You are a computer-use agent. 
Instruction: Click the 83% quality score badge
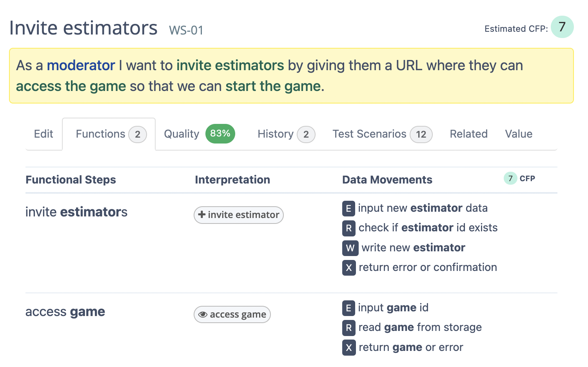point(220,134)
